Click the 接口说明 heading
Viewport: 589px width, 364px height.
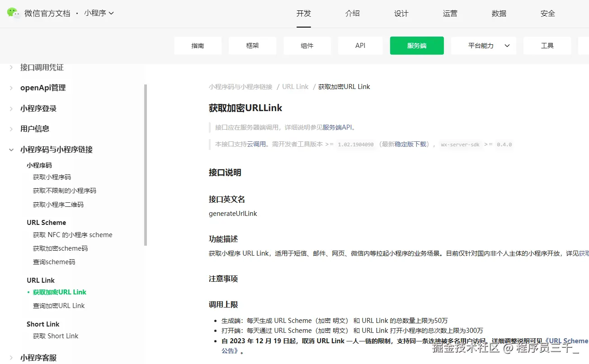coord(225,173)
